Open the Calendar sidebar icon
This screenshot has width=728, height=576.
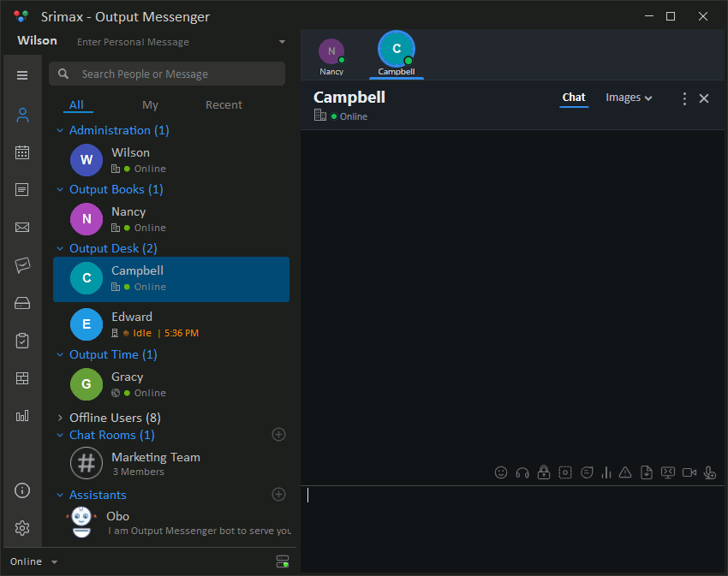(21, 152)
